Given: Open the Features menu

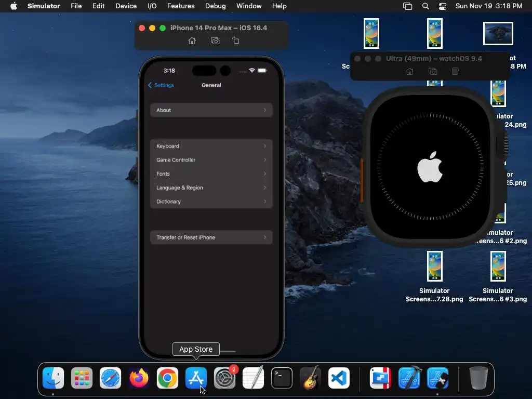Looking at the screenshot, I should [181, 6].
